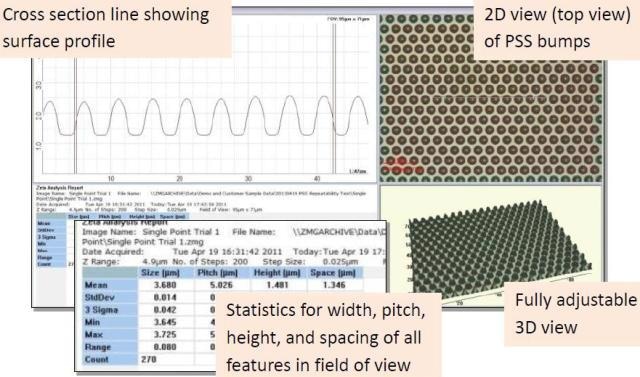Click the mean height value 1.481
Image resolution: width=640 pixels, height=377 pixels.
278,285
